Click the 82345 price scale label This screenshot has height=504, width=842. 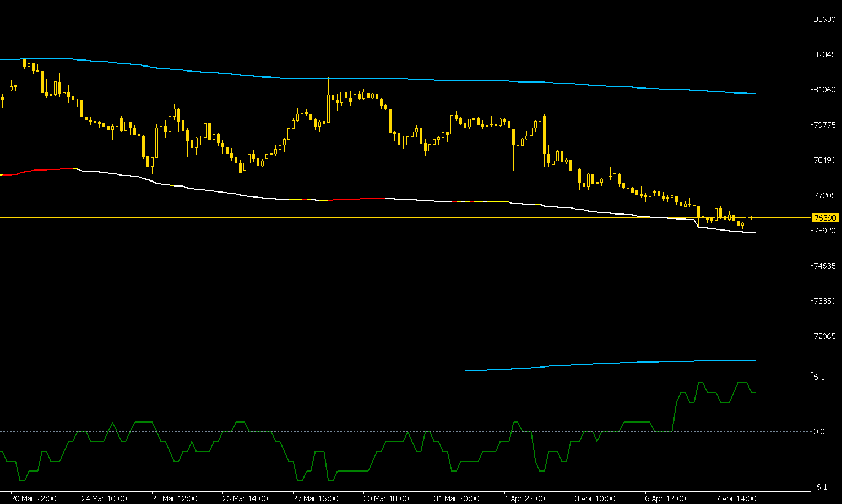click(824, 54)
